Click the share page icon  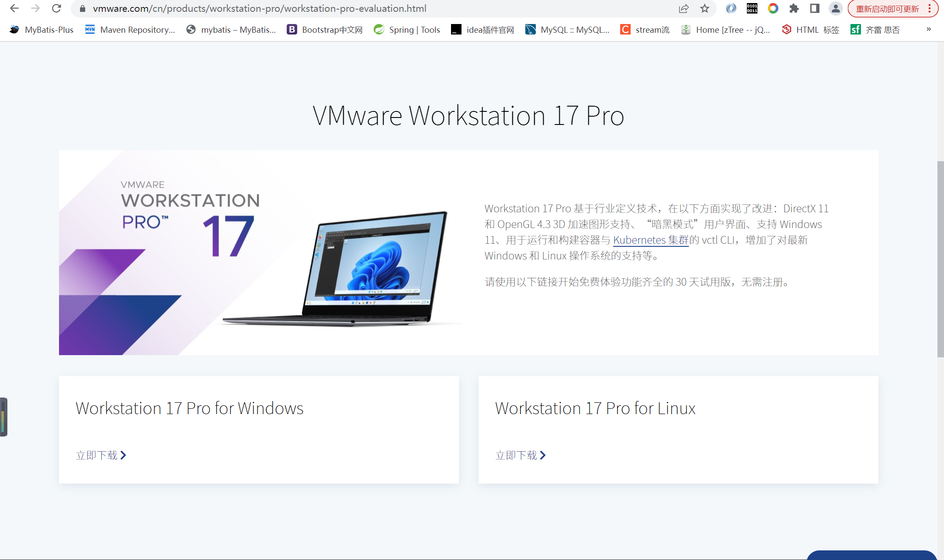pos(684,8)
